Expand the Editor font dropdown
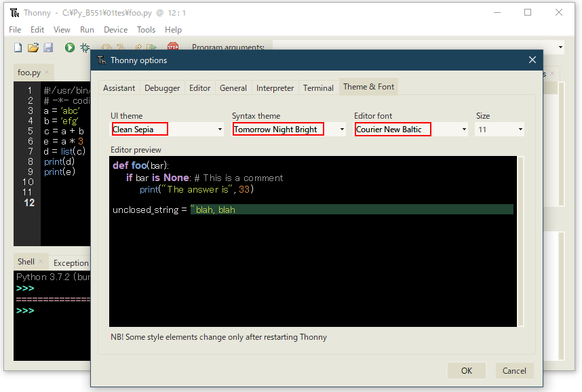This screenshot has height=392, width=582. tap(464, 129)
